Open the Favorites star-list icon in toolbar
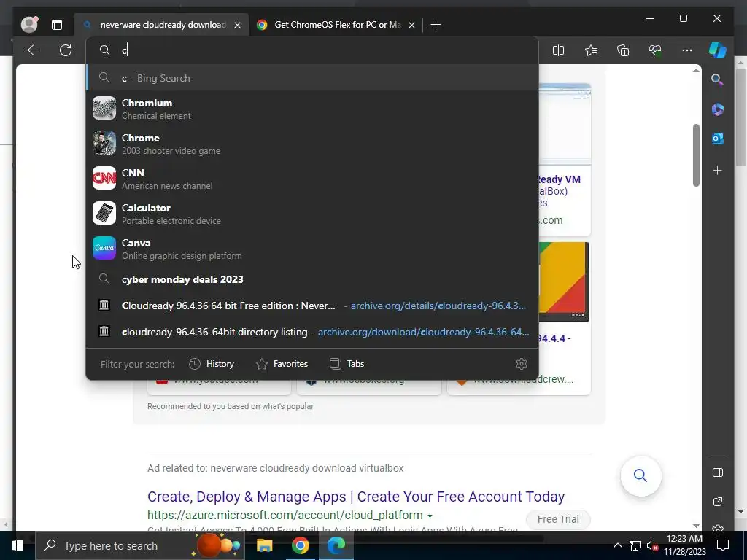The width and height of the screenshot is (747, 560). click(591, 50)
